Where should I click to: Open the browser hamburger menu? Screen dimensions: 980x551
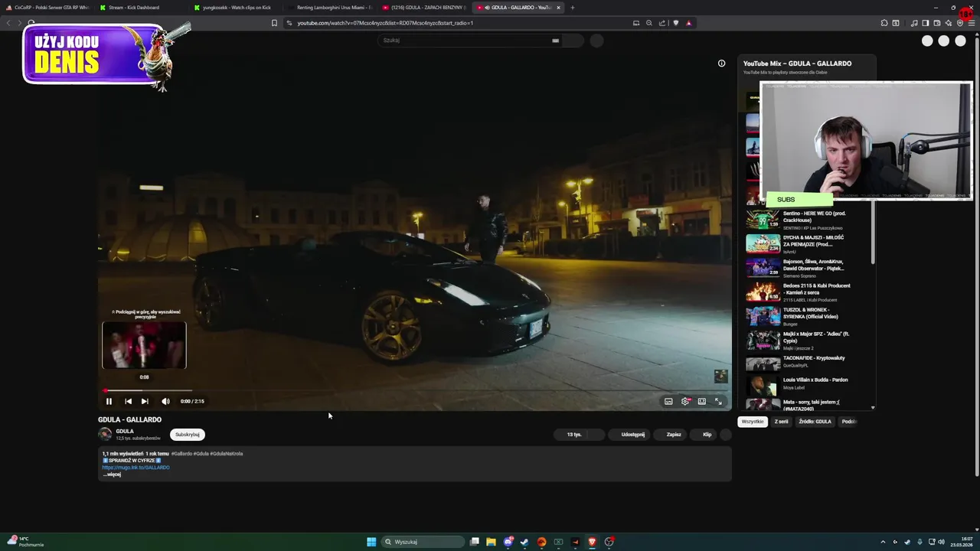click(972, 23)
